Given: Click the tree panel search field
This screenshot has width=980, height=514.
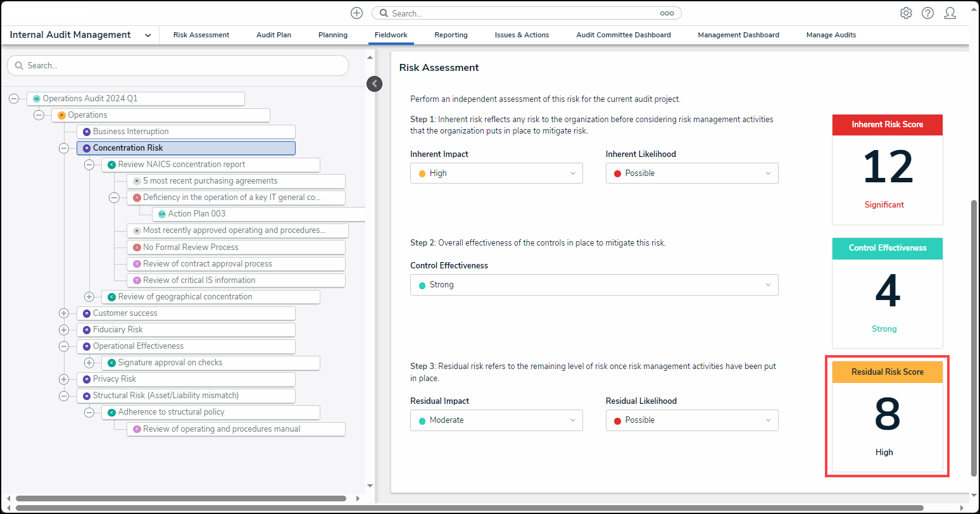Looking at the screenshot, I should [x=177, y=65].
